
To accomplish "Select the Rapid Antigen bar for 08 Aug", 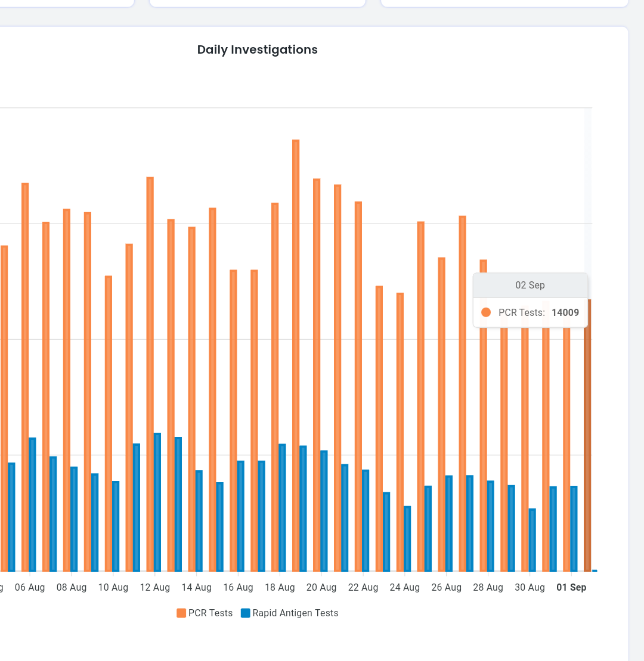I will (74, 519).
